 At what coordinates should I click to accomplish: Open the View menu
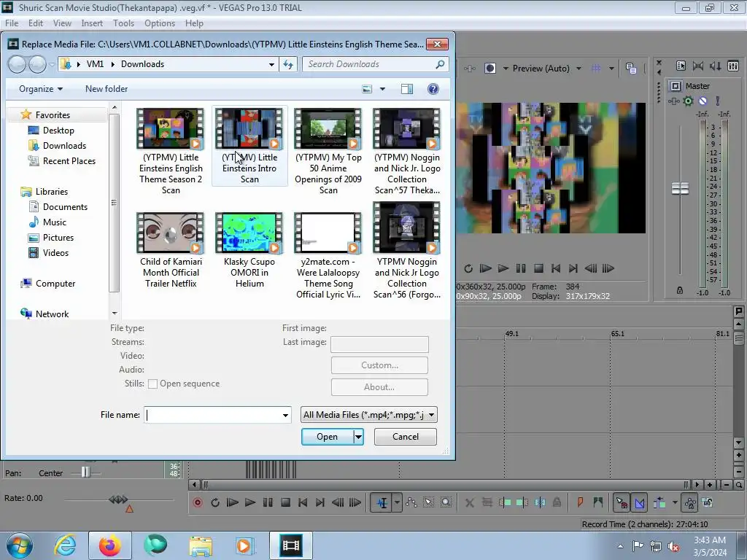pos(62,23)
